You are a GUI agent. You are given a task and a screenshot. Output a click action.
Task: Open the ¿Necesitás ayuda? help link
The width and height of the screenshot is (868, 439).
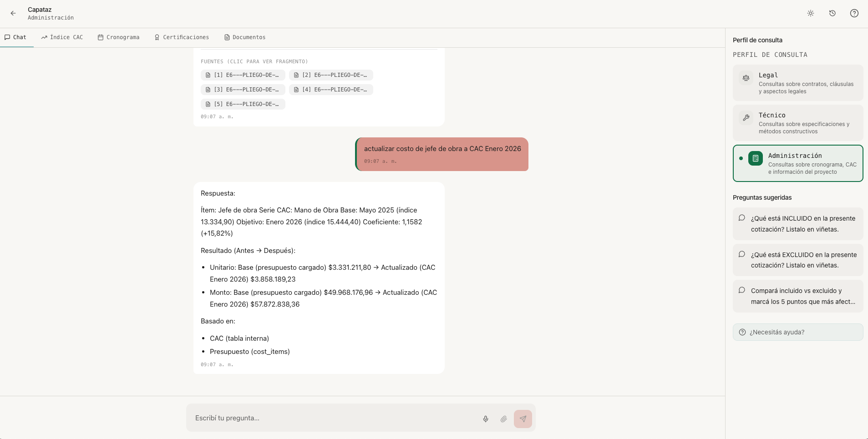pyautogui.click(x=797, y=332)
